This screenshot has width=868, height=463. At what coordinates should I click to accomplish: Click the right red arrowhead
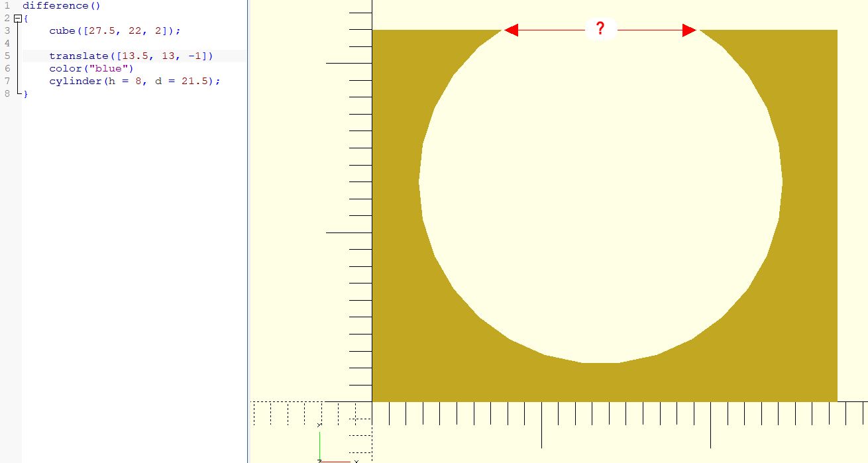[x=689, y=30]
